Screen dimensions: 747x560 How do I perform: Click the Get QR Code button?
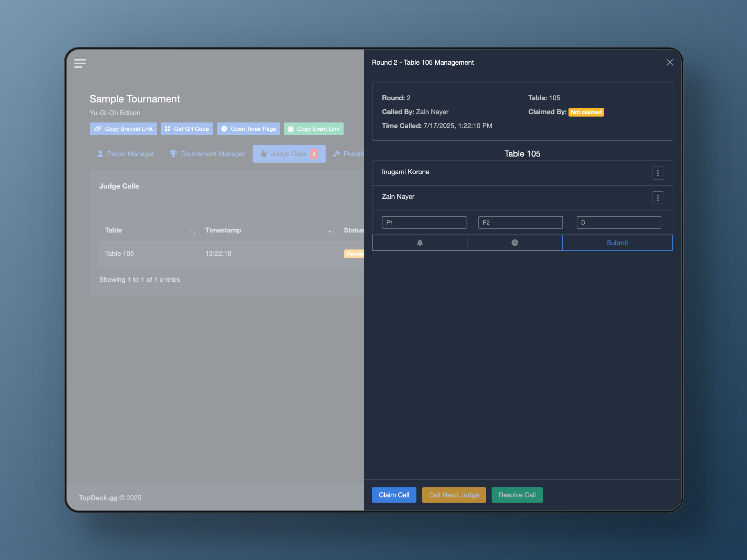click(187, 129)
